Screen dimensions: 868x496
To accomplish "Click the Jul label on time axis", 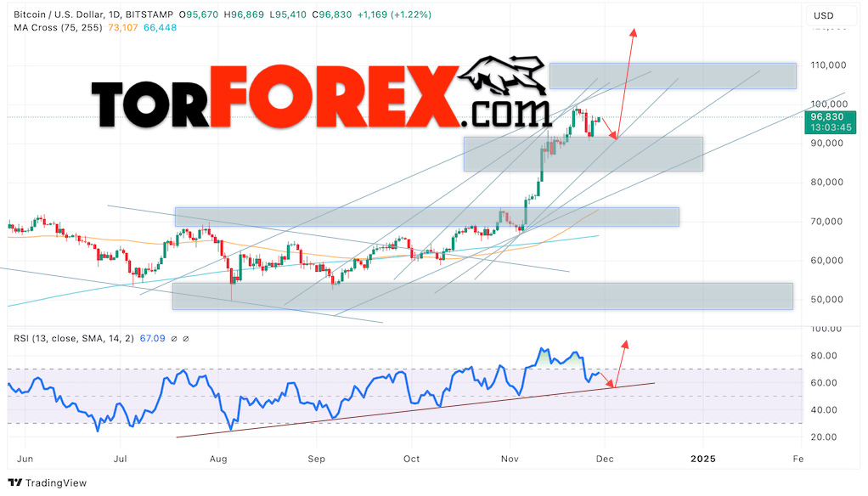I will pyautogui.click(x=120, y=459).
